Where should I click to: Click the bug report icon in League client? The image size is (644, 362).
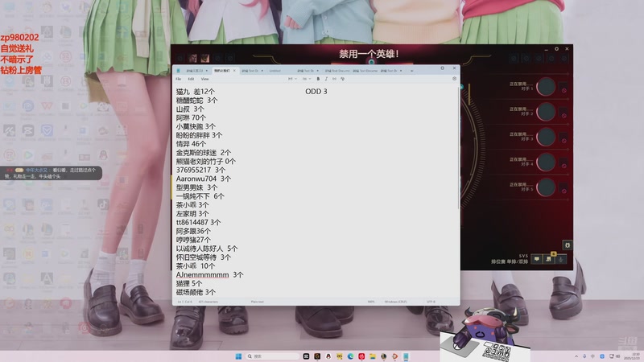click(568, 245)
